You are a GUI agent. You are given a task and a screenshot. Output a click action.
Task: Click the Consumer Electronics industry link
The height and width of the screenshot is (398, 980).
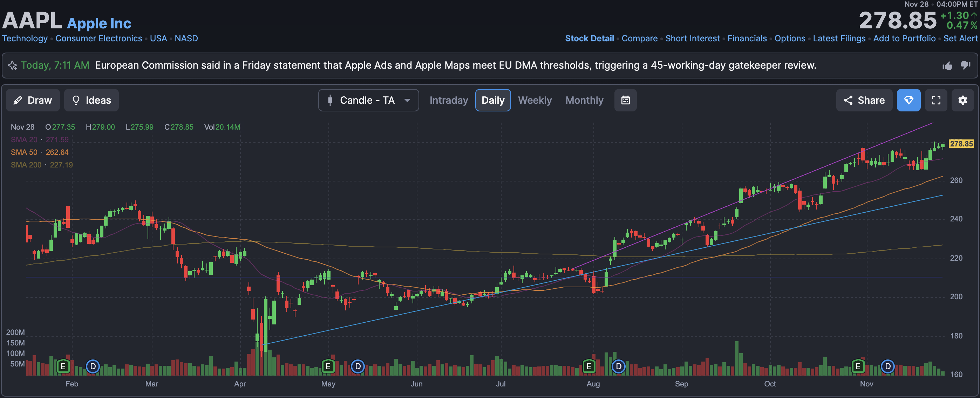coord(98,39)
